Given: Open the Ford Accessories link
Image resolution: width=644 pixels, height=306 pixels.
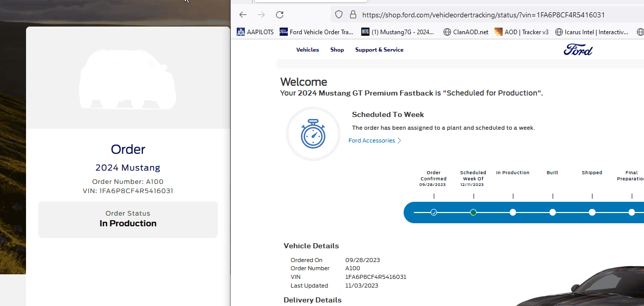Looking at the screenshot, I should pos(375,140).
